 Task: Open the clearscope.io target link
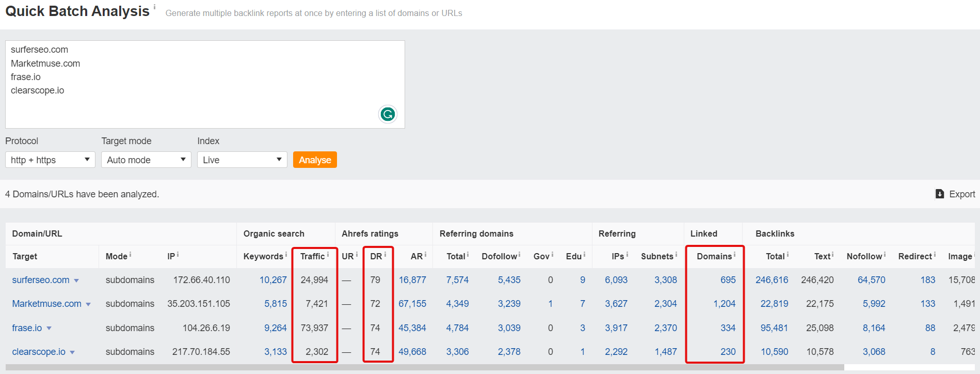(x=39, y=352)
